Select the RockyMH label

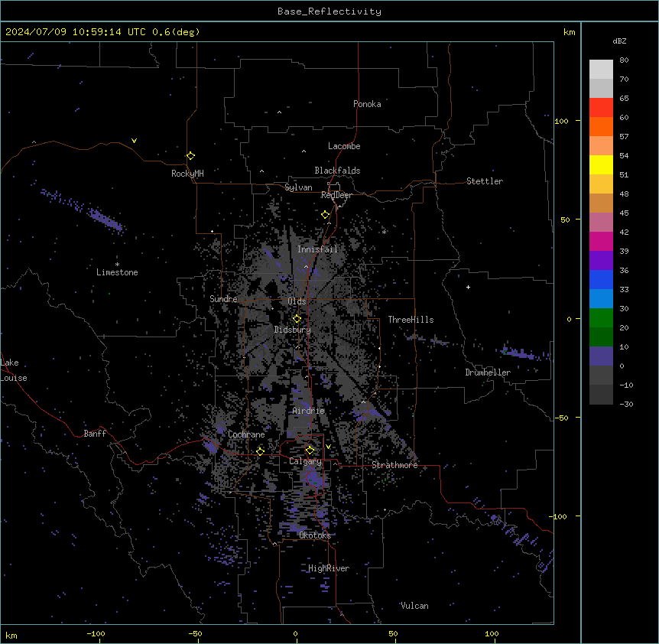pyautogui.click(x=187, y=174)
